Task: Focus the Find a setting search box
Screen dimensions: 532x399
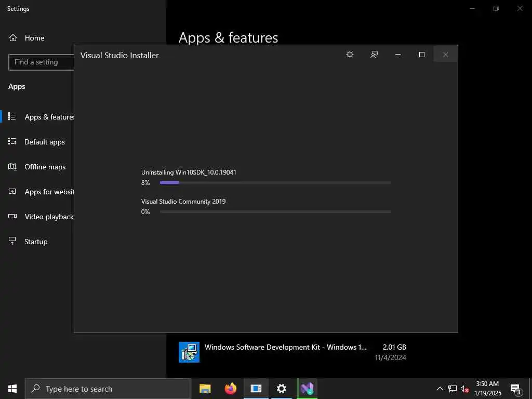Action: pyautogui.click(x=42, y=62)
